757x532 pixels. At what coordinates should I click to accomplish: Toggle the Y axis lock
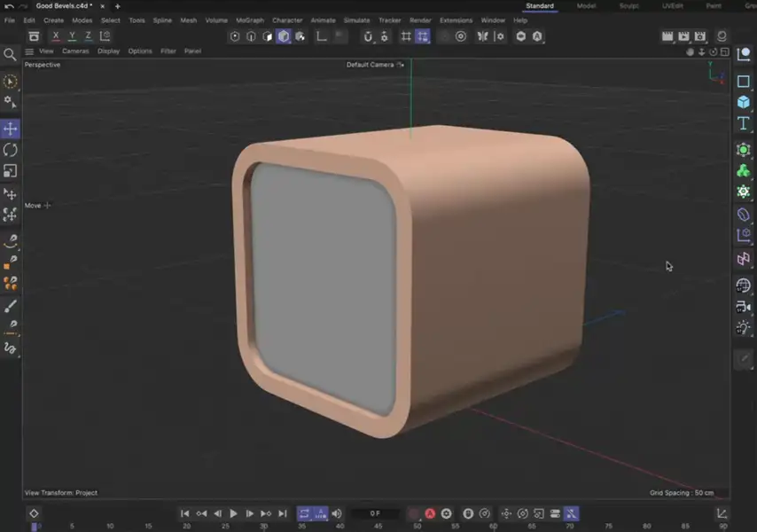(72, 36)
